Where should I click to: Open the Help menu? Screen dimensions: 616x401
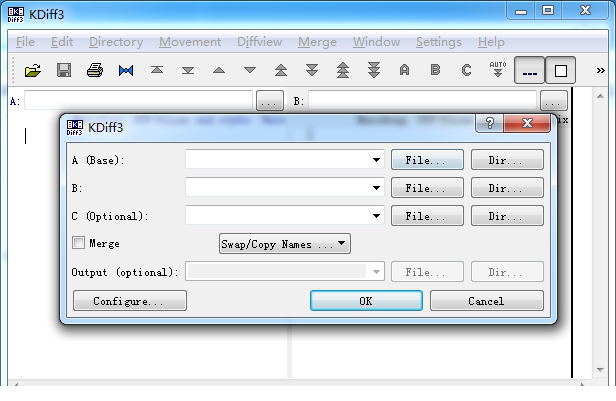point(491,42)
